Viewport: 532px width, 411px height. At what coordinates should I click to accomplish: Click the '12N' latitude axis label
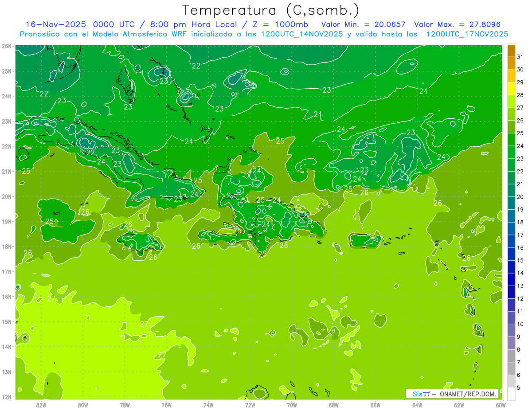[x=6, y=397]
